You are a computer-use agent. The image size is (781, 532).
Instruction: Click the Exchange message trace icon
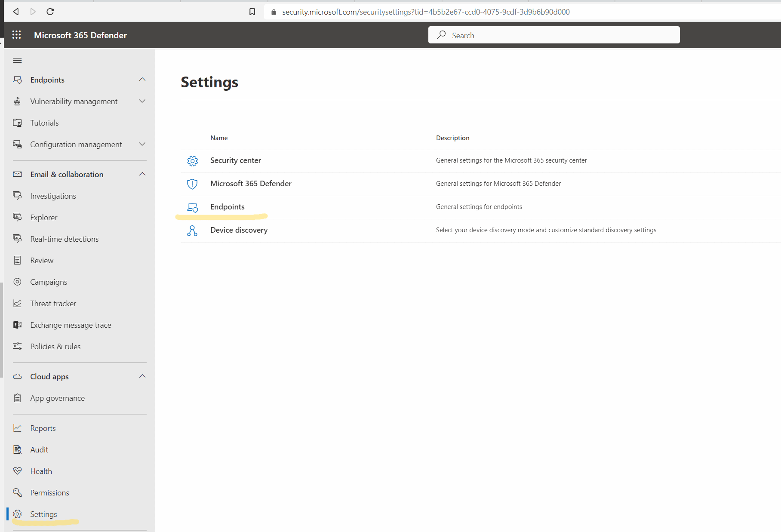(x=17, y=325)
